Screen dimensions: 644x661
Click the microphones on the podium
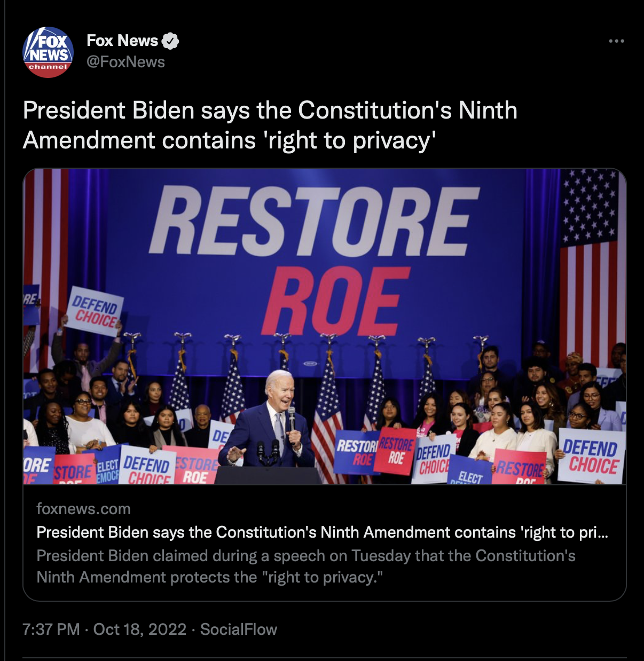(x=268, y=452)
